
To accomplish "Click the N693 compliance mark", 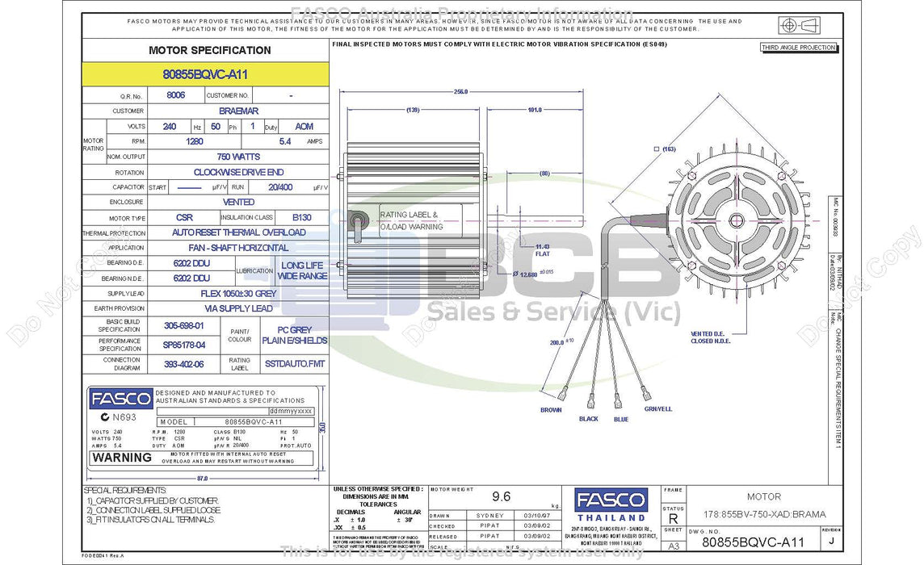I will click(114, 416).
